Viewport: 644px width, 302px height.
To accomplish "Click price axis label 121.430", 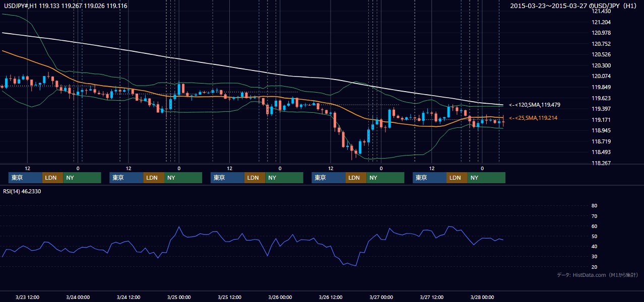I will (601, 11).
